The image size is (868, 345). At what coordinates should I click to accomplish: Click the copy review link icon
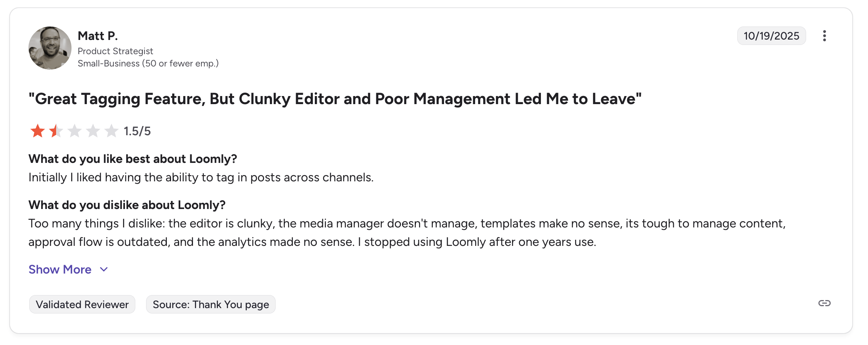click(x=824, y=303)
